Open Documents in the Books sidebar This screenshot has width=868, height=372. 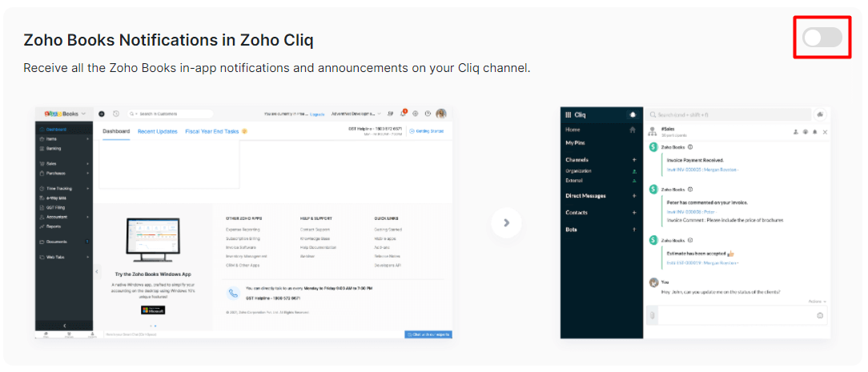click(x=64, y=242)
